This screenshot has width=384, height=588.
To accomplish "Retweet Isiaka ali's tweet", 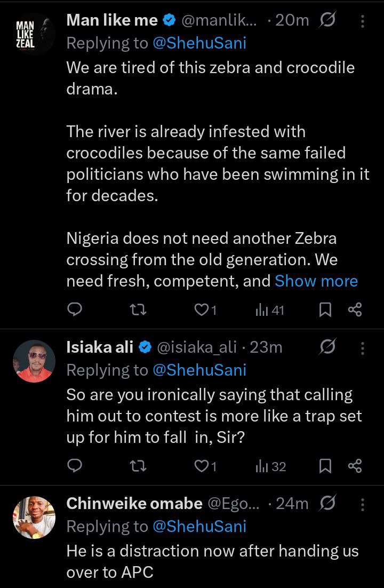I will (x=138, y=466).
